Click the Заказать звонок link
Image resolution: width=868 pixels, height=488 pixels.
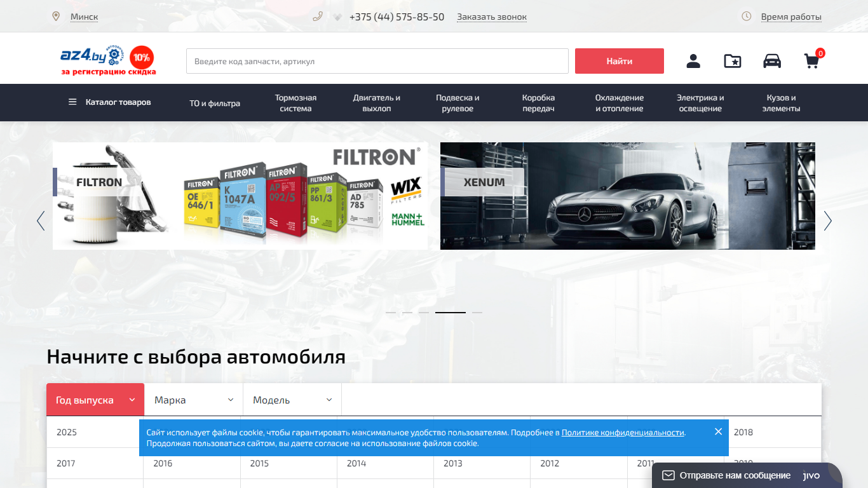point(492,17)
